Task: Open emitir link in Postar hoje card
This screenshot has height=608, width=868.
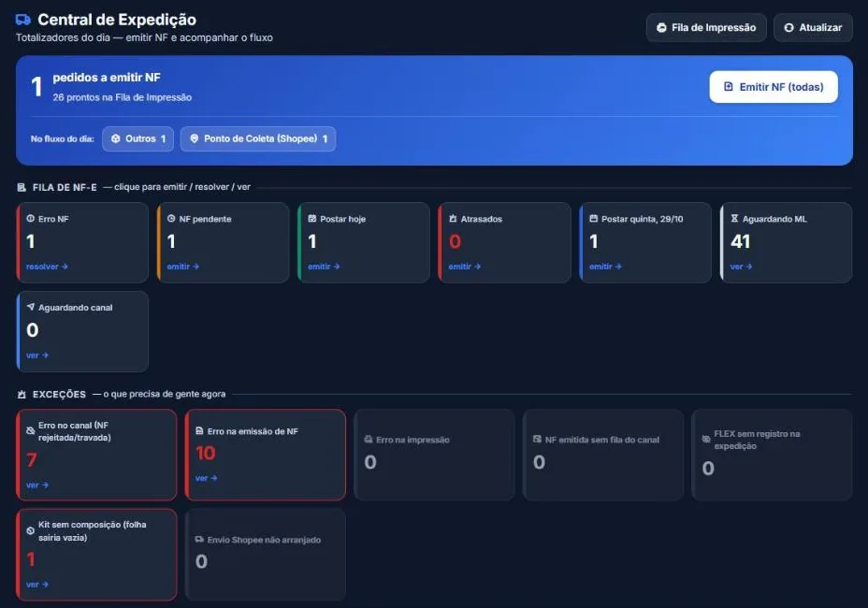Action: tap(324, 267)
